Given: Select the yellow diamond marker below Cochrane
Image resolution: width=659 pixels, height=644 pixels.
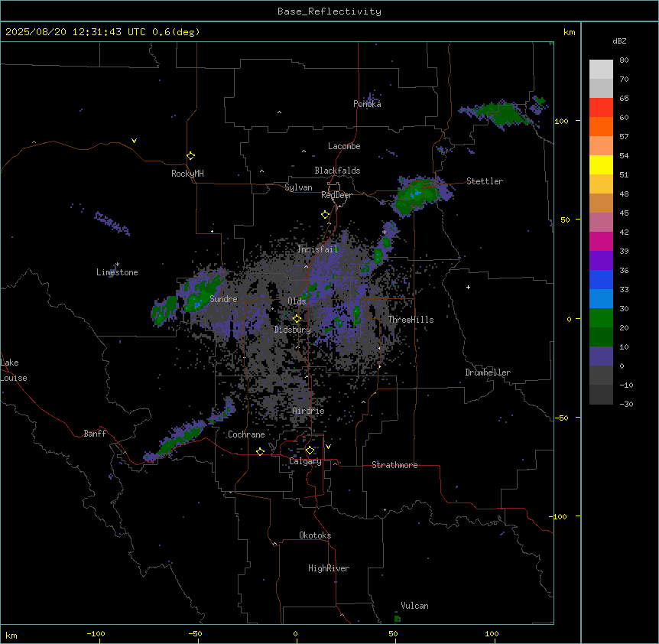Looking at the screenshot, I should [x=260, y=451].
